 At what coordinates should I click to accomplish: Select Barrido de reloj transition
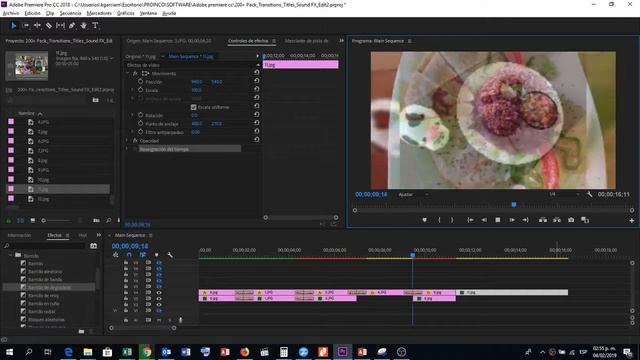coord(43,296)
